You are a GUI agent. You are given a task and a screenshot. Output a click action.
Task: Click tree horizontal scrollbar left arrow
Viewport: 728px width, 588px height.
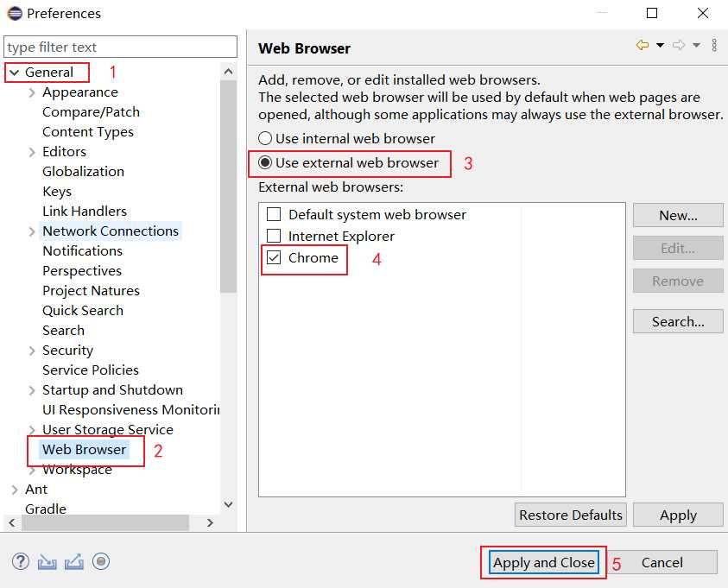(x=12, y=522)
